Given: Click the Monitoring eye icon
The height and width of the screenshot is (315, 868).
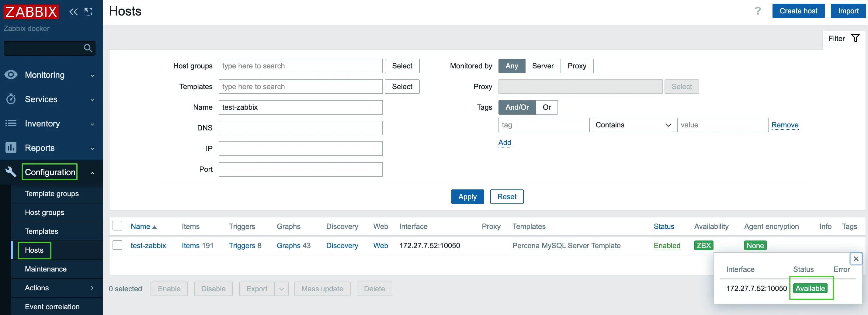Looking at the screenshot, I should click(x=11, y=74).
